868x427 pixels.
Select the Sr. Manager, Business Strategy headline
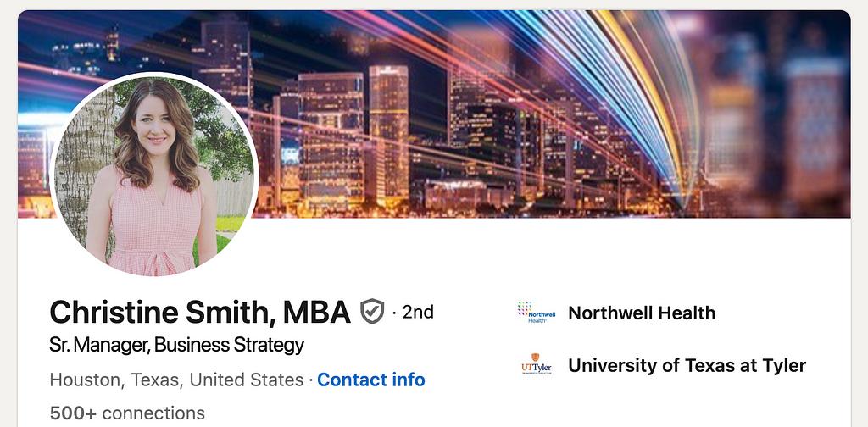pyautogui.click(x=176, y=345)
